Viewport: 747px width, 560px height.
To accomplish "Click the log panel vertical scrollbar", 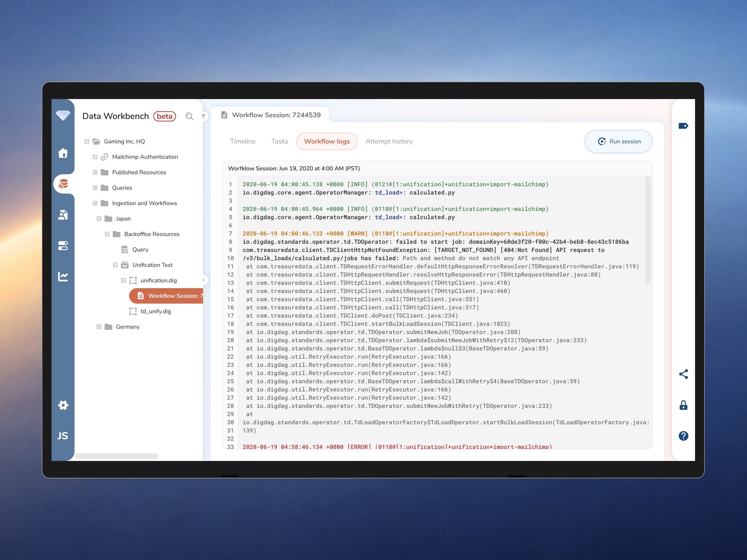I will (x=647, y=230).
